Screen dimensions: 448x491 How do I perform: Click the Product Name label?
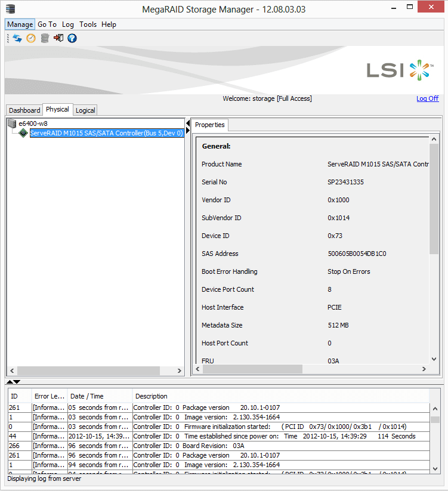pos(222,164)
